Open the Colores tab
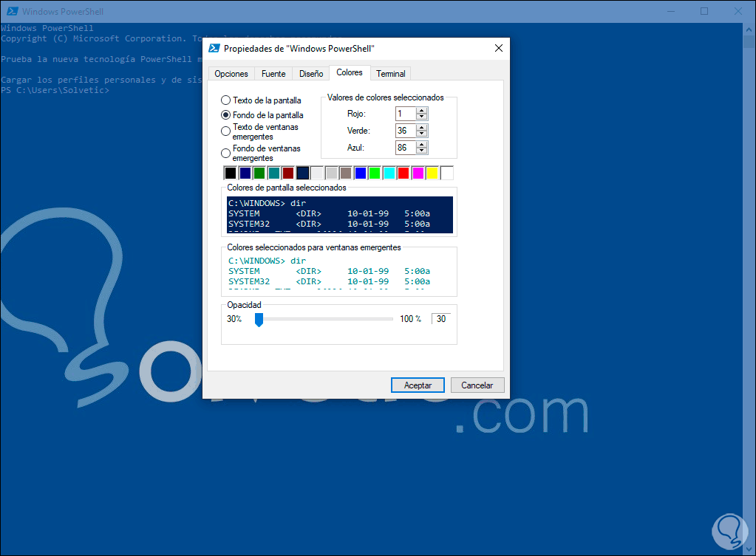 tap(350, 73)
